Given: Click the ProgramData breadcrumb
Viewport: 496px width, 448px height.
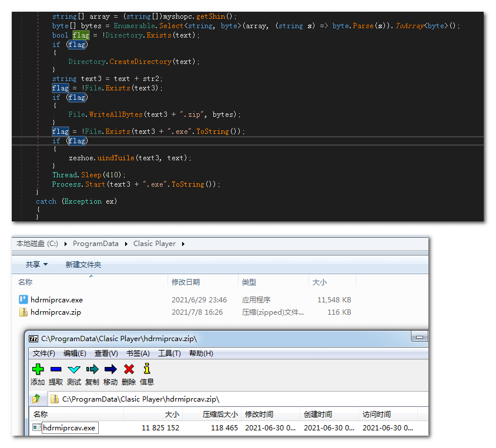Looking at the screenshot, I should pos(96,244).
